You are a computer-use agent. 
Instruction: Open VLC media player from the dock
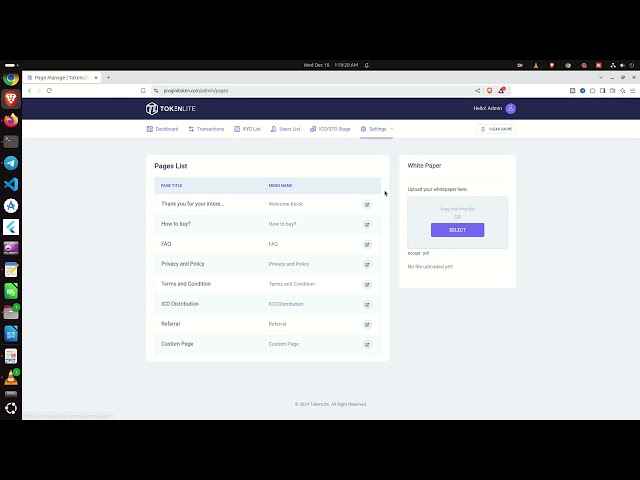[x=11, y=378]
